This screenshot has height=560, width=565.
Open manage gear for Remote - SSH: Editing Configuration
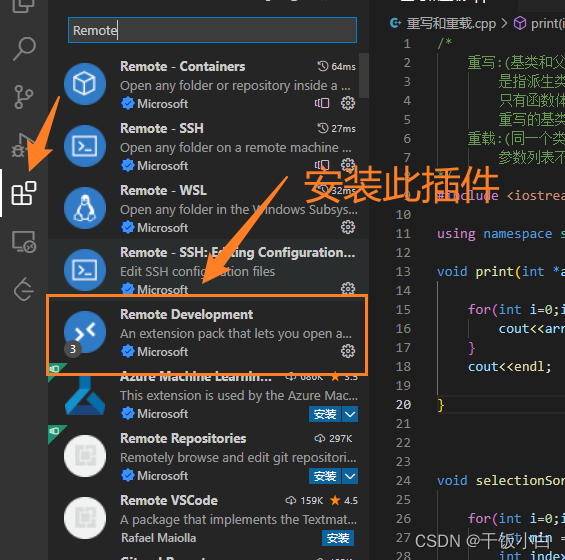348,288
